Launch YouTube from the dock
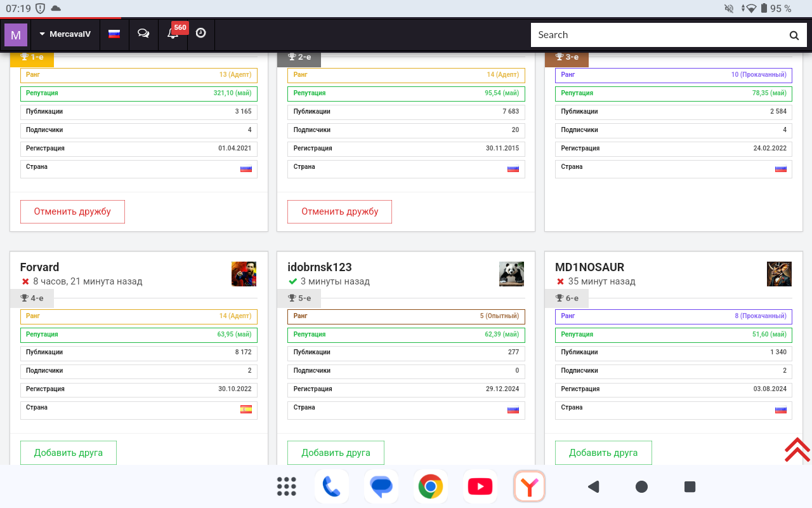The height and width of the screenshot is (508, 812). [x=480, y=487]
